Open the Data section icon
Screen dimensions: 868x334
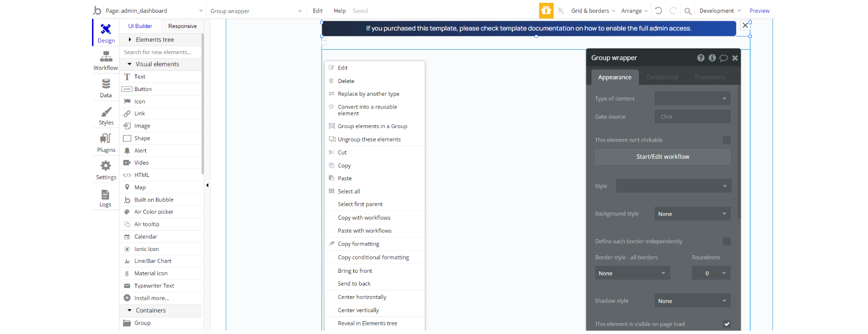pos(106,84)
